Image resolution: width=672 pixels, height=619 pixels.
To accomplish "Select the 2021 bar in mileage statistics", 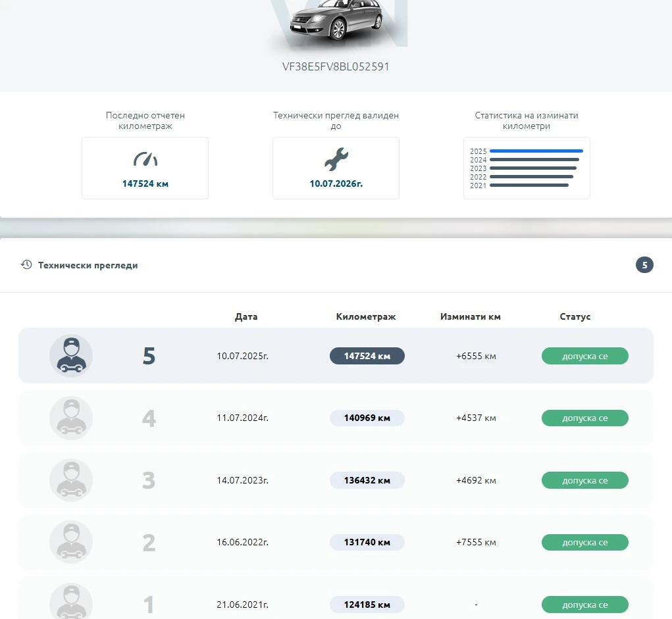I will [x=529, y=186].
